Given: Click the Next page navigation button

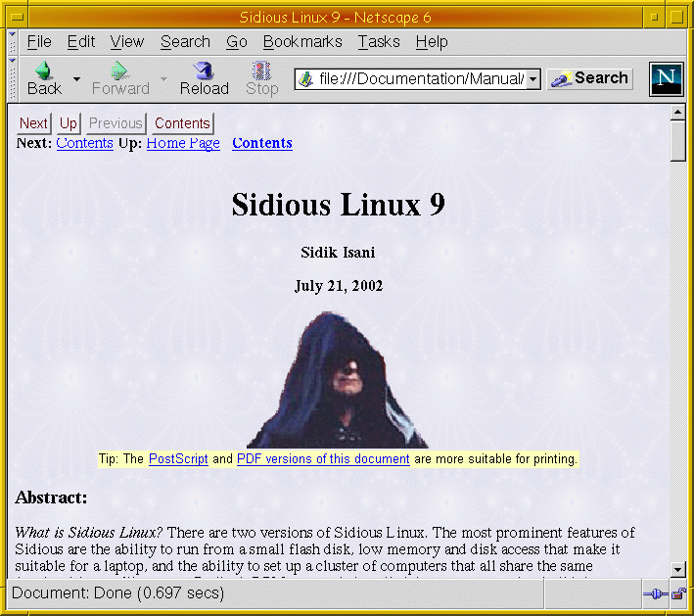Looking at the screenshot, I should pyautogui.click(x=33, y=123).
